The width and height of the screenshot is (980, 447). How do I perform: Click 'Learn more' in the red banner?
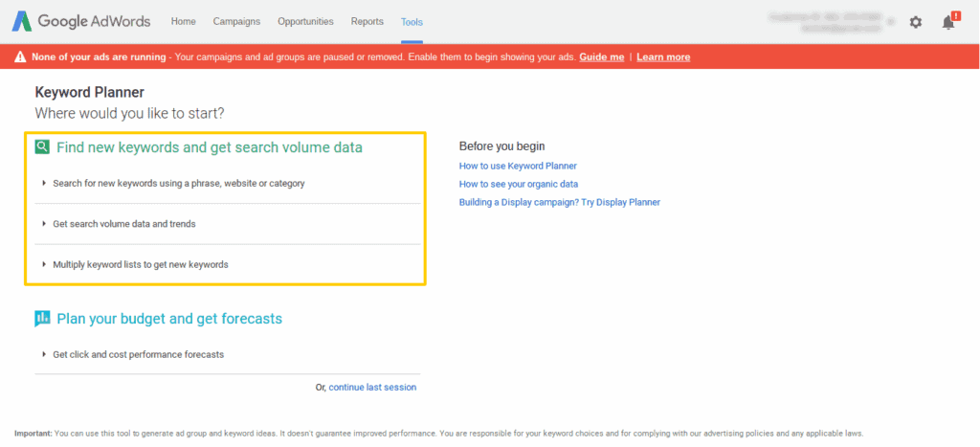pyautogui.click(x=663, y=57)
